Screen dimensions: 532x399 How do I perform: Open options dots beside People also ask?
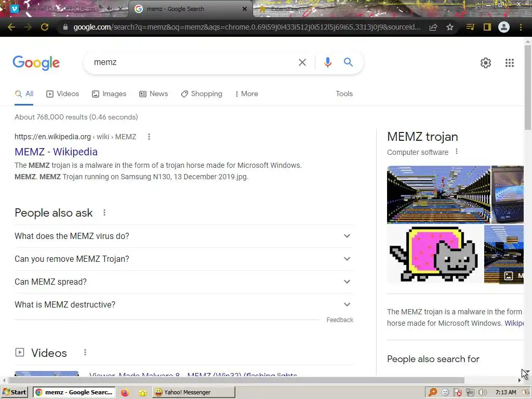[x=104, y=212]
